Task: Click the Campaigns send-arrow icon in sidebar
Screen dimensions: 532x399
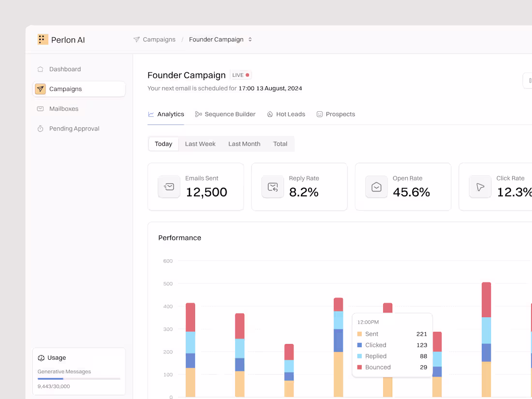Action: point(41,89)
